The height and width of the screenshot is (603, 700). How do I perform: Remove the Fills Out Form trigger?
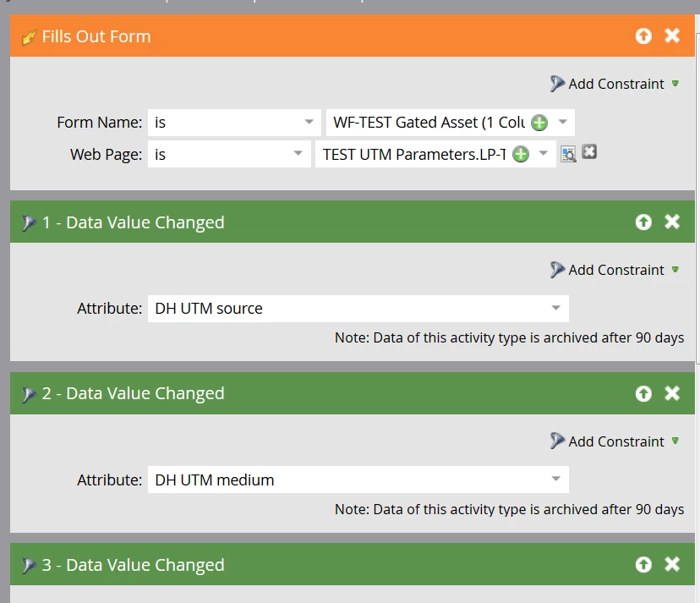point(672,36)
